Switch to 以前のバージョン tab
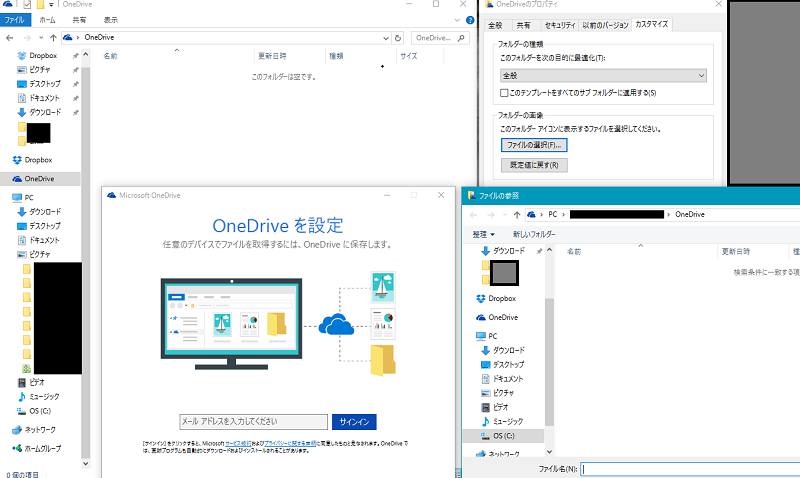This screenshot has height=478, width=800. 606,25
